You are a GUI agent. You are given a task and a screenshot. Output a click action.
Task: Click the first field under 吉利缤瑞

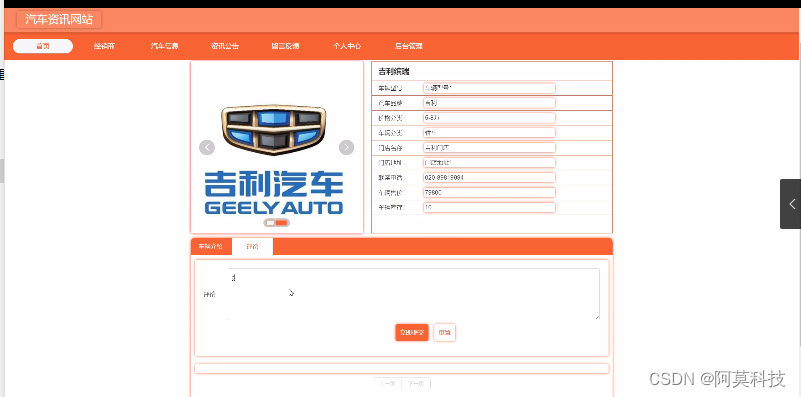[x=489, y=88]
